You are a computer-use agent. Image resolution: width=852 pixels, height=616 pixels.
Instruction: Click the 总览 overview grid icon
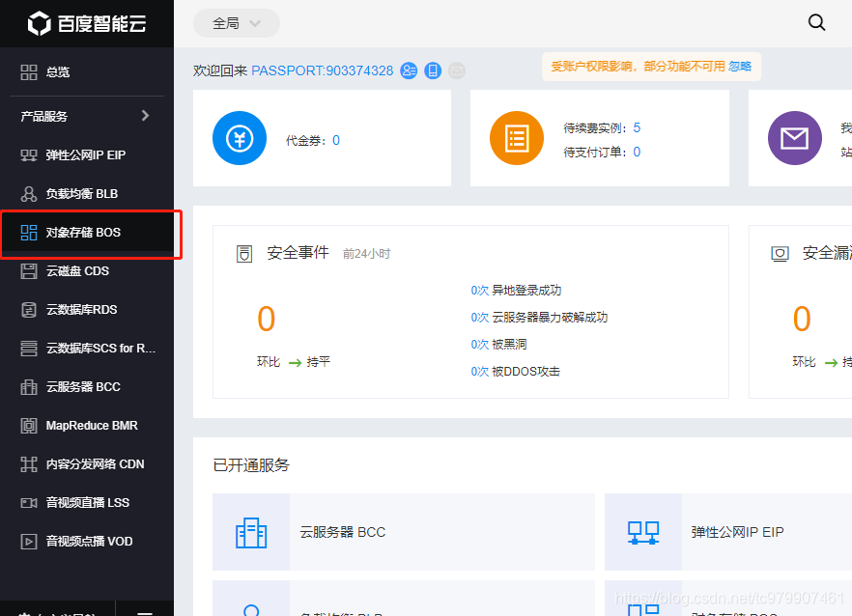[x=29, y=72]
